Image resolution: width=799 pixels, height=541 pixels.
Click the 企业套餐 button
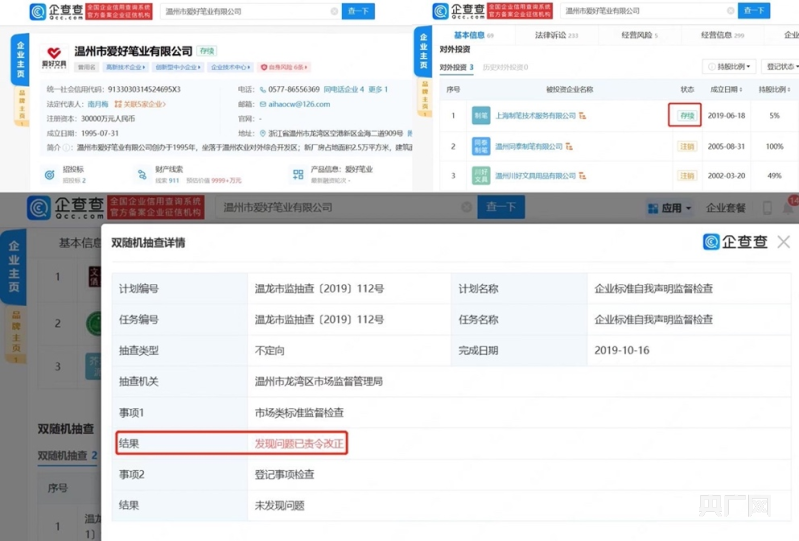pos(726,208)
